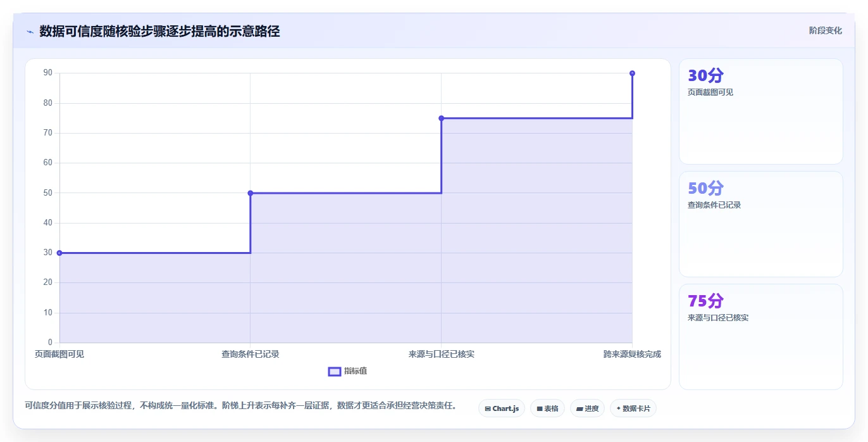Click x-axis label 查询条件已记录
Image resolution: width=868 pixels, height=442 pixels.
point(251,355)
